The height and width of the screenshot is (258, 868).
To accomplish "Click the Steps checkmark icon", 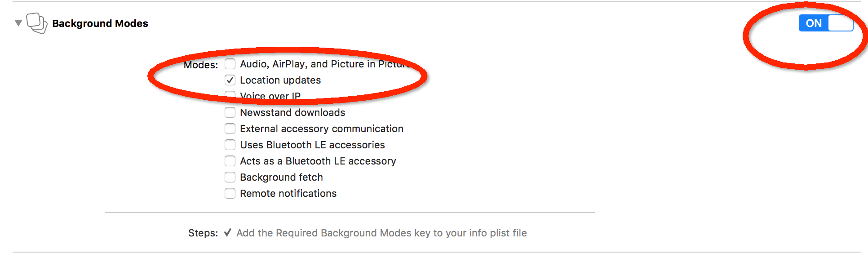I will (228, 233).
